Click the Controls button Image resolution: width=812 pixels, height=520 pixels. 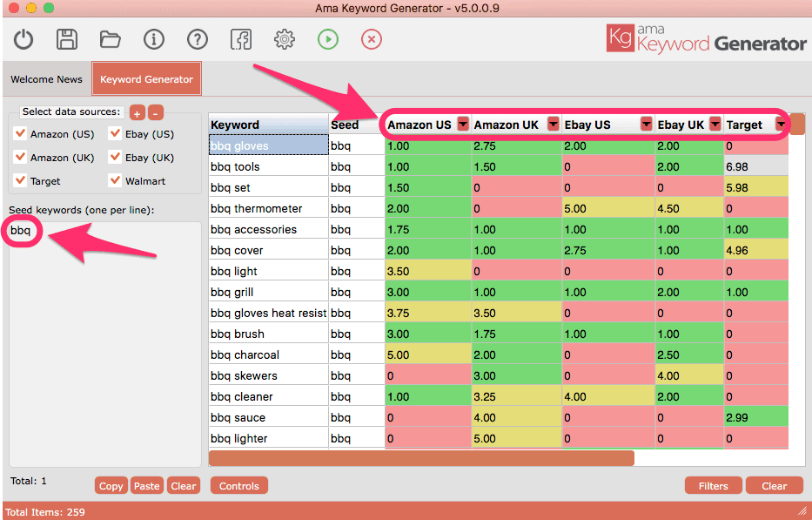239,486
